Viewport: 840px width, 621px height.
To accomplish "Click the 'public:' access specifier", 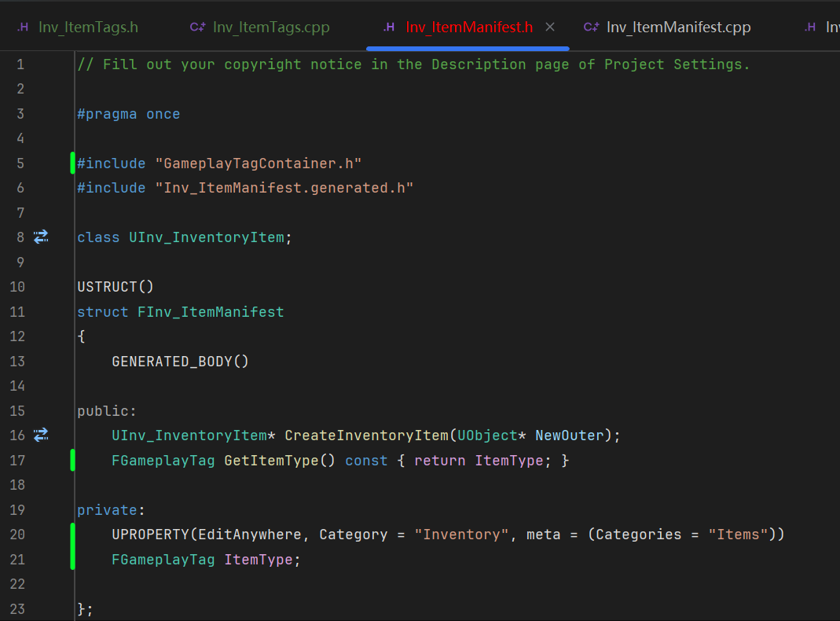I will [107, 411].
